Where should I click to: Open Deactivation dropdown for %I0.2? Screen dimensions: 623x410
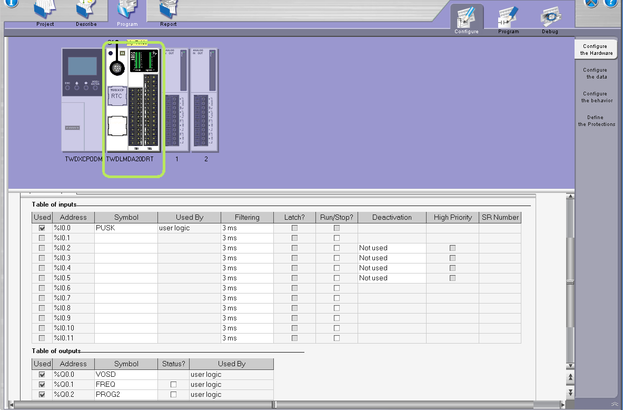click(x=392, y=248)
